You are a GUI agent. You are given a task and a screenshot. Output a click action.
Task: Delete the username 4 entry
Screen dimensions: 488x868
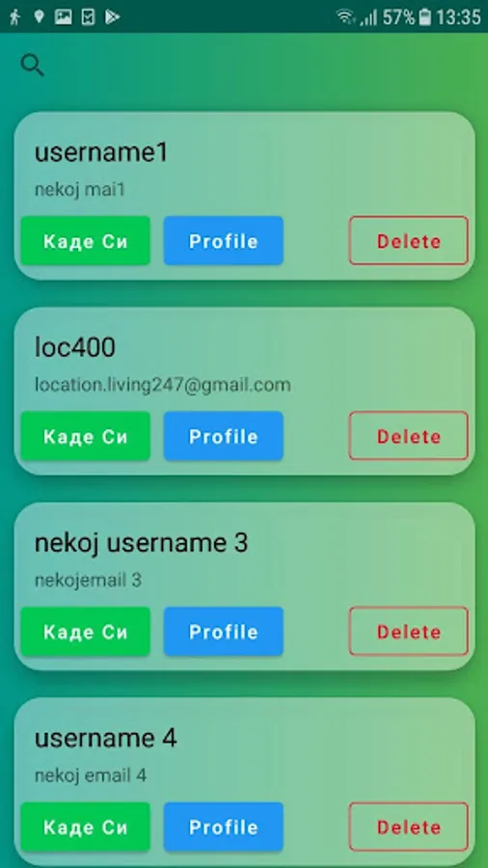(409, 827)
